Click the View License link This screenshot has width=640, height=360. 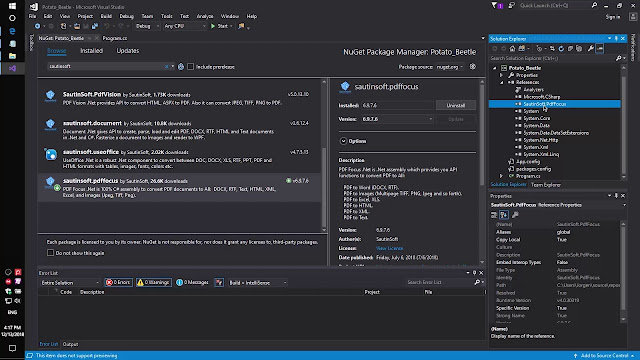(389, 248)
